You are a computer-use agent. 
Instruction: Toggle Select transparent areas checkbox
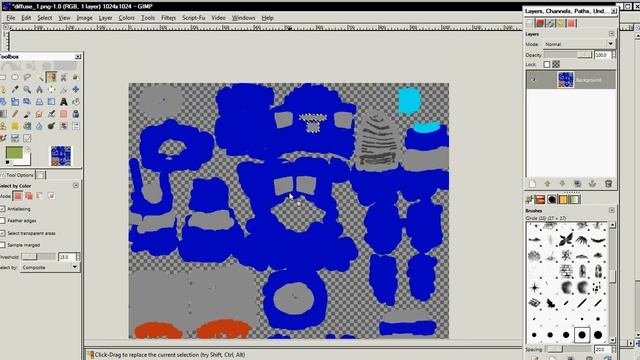pyautogui.click(x=2, y=233)
